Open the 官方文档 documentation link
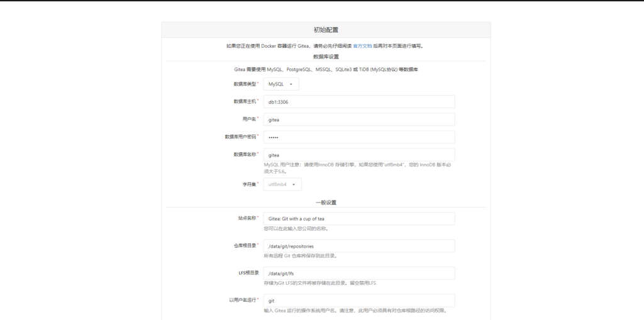 pos(362,46)
